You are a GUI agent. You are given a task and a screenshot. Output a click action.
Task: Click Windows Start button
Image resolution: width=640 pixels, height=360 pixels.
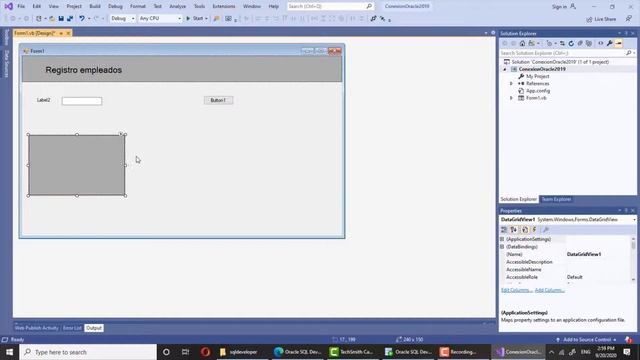coord(9,352)
